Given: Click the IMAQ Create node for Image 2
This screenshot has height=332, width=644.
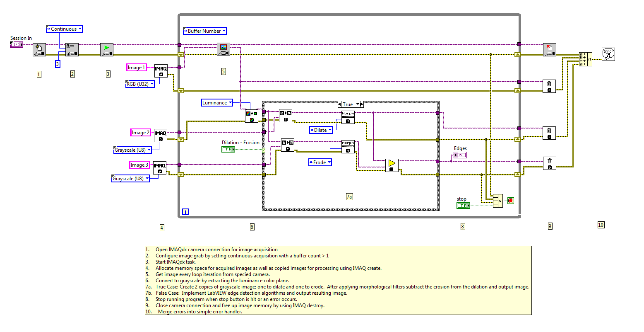Looking at the screenshot, I should [161, 136].
